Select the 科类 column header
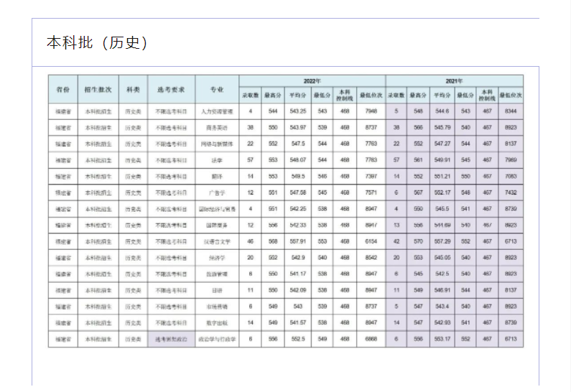Viewport: 571px width, 392px height. tap(133, 89)
